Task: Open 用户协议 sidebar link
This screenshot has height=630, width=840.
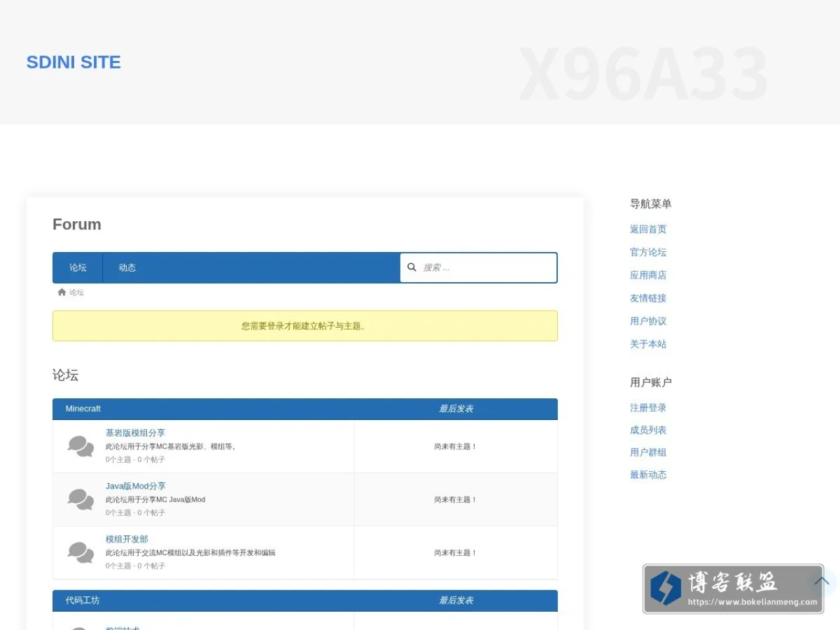Action: 648,321
